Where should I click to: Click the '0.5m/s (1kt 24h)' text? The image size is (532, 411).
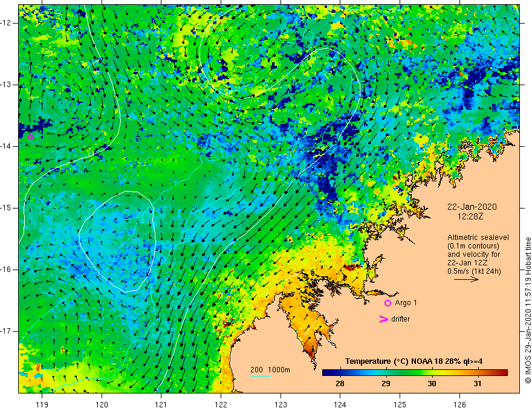pyautogui.click(x=474, y=271)
